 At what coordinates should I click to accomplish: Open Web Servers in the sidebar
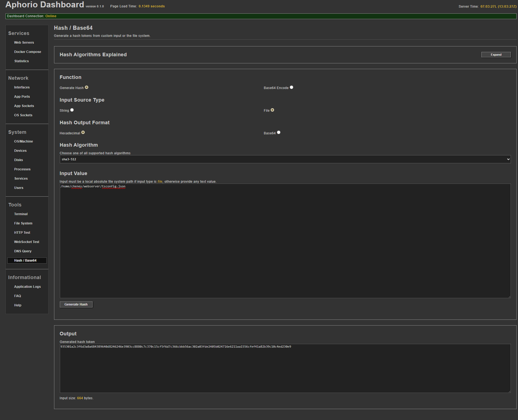pos(24,43)
